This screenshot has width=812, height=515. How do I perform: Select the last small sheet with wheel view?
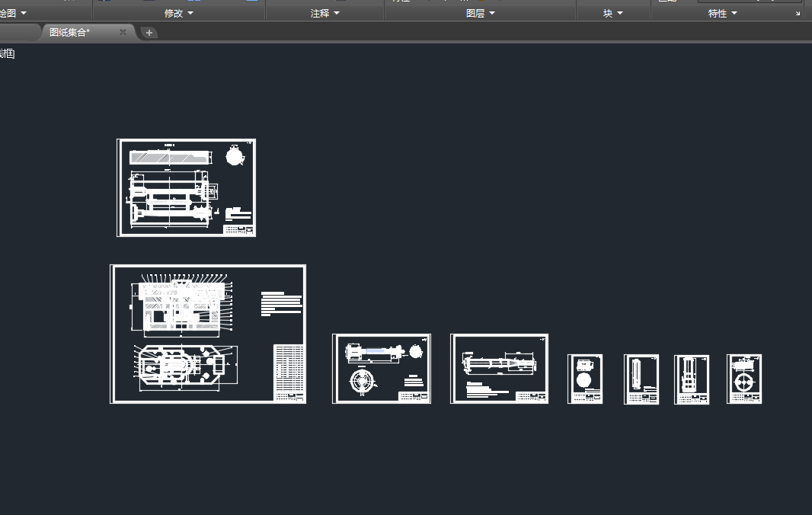tap(744, 379)
